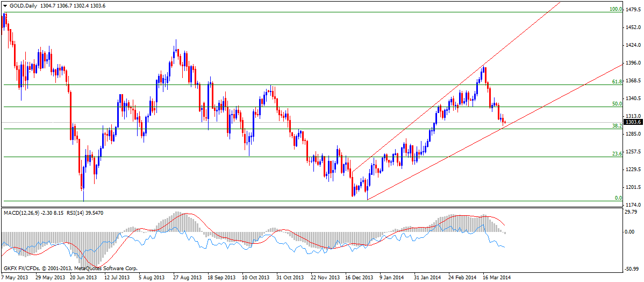This screenshot has width=644, height=282.
Task: Click the 20 Jun 2013 date label
Action: coord(84,277)
